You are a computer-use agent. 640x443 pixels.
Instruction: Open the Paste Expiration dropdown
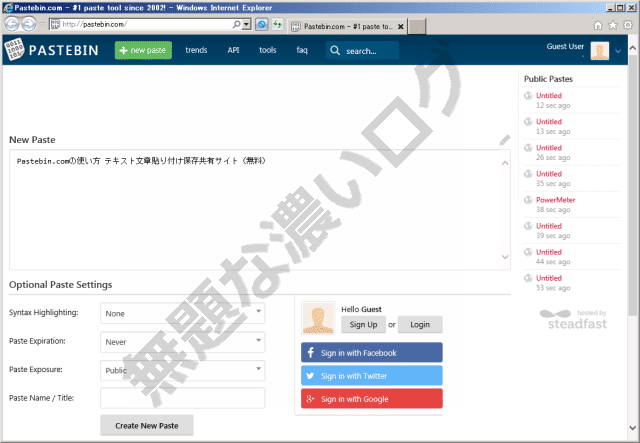pos(182,342)
